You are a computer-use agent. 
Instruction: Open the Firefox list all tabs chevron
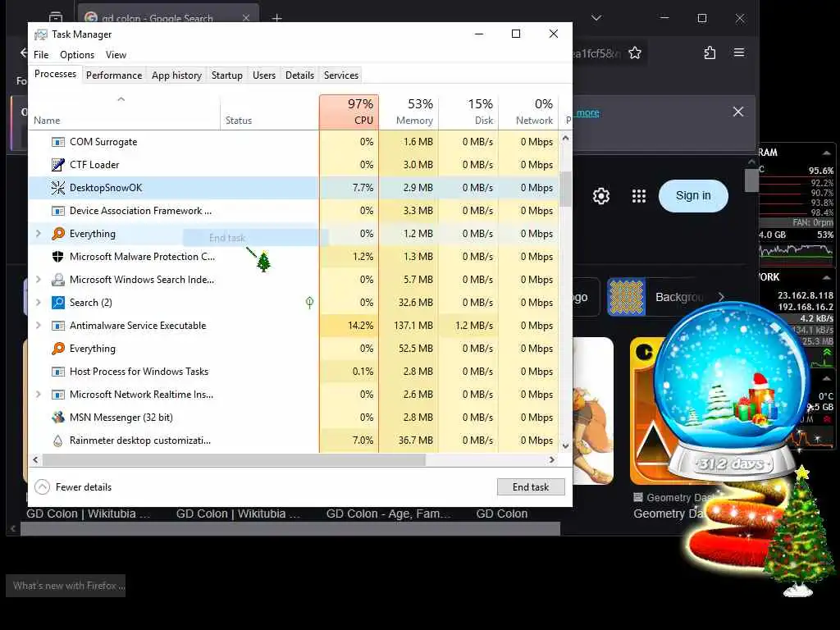pos(596,18)
